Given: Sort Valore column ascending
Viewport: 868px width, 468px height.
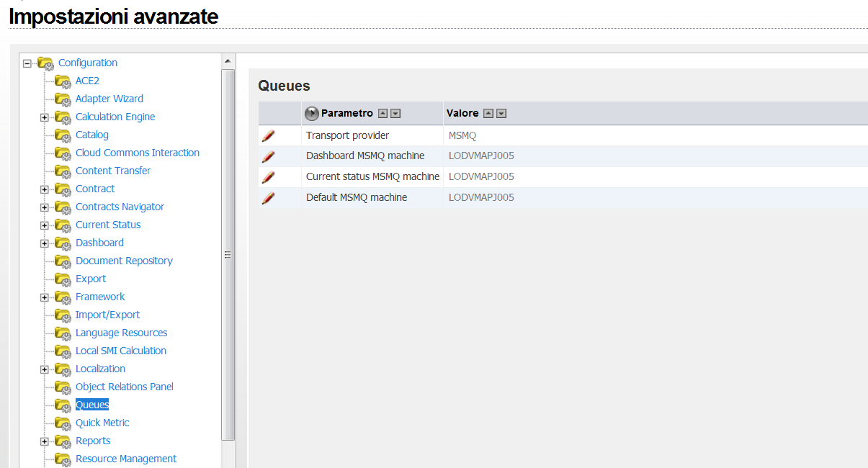Looking at the screenshot, I should click(488, 114).
